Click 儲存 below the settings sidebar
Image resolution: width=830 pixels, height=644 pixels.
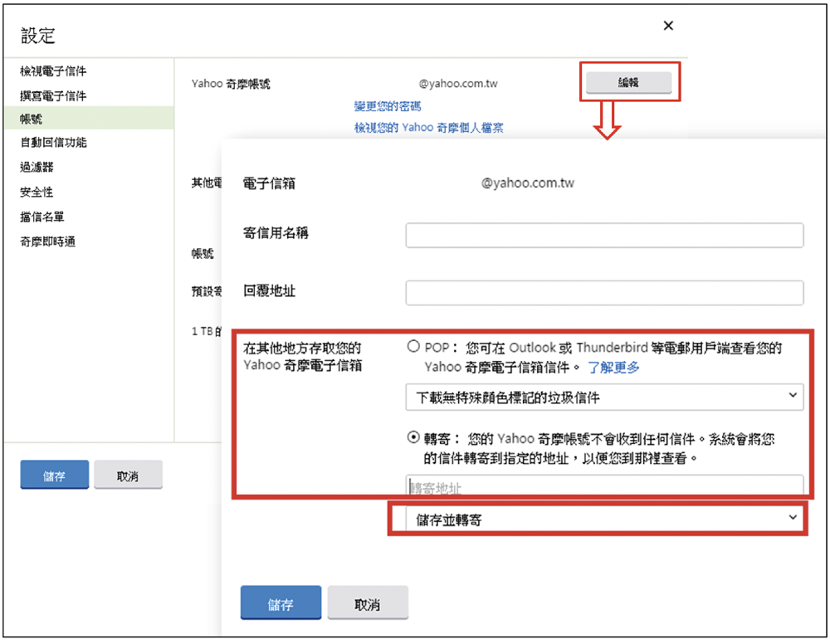54,475
